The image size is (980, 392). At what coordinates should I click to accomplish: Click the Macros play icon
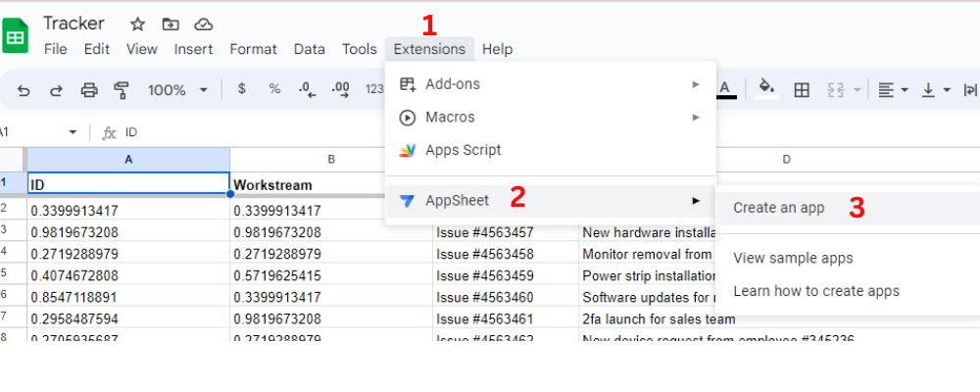(408, 117)
